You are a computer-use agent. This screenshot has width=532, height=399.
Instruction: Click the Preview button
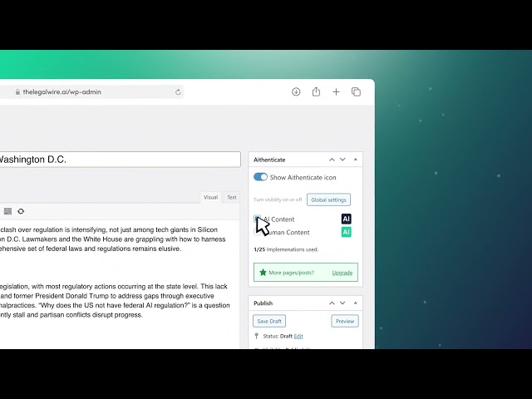(x=345, y=321)
